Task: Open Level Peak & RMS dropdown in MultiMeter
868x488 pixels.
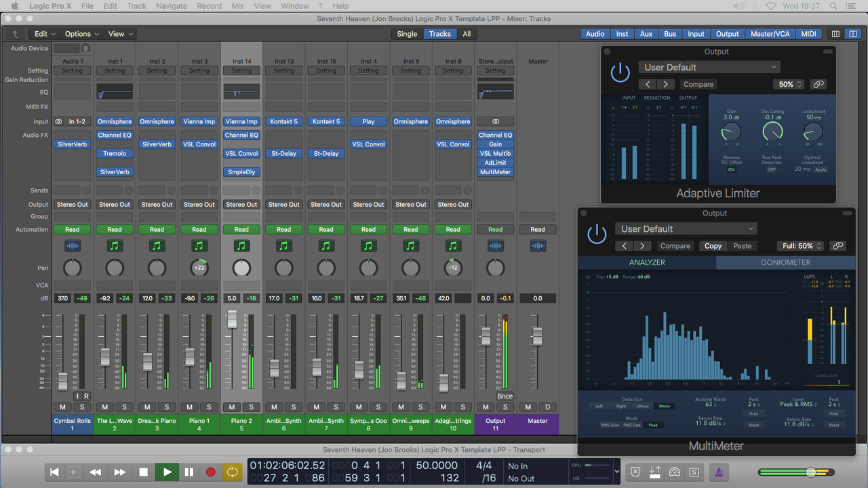Action: click(797, 404)
